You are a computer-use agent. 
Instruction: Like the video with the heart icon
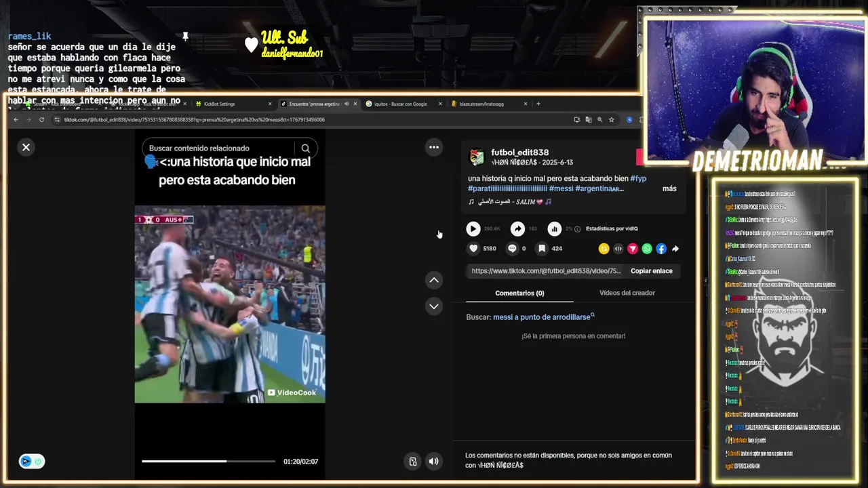[473, 249]
